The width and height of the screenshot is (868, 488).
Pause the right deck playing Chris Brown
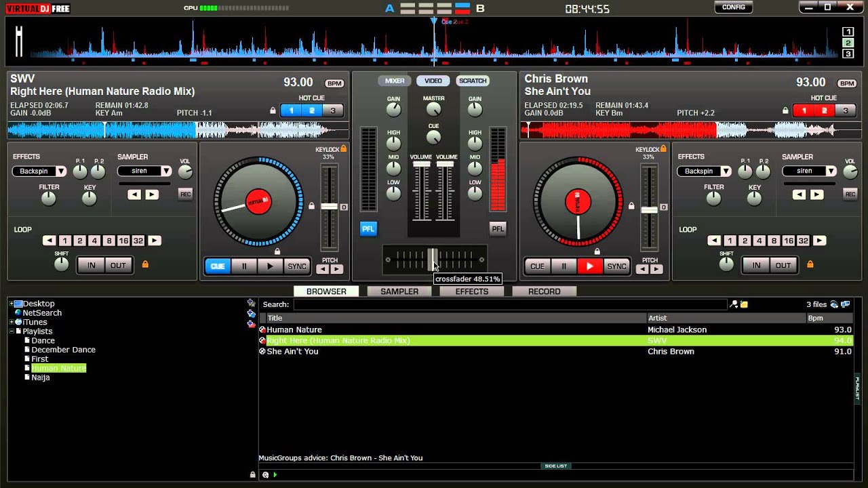[x=564, y=266]
